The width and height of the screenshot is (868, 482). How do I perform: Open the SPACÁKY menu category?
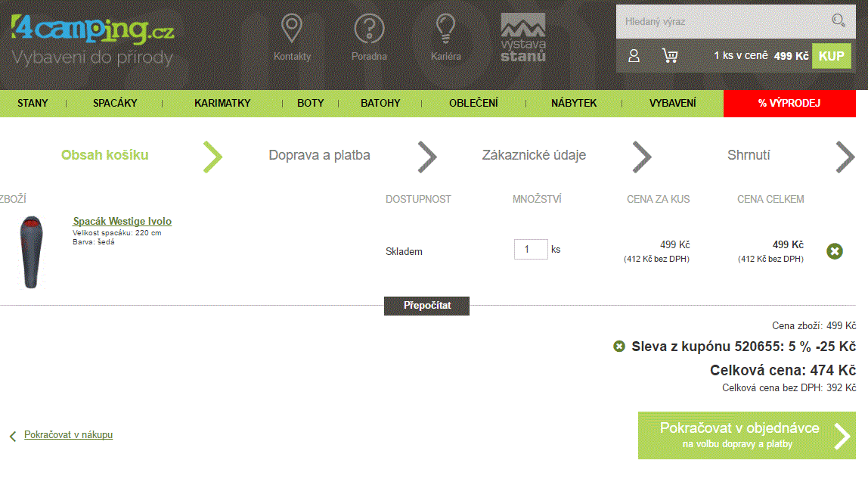[x=115, y=104]
